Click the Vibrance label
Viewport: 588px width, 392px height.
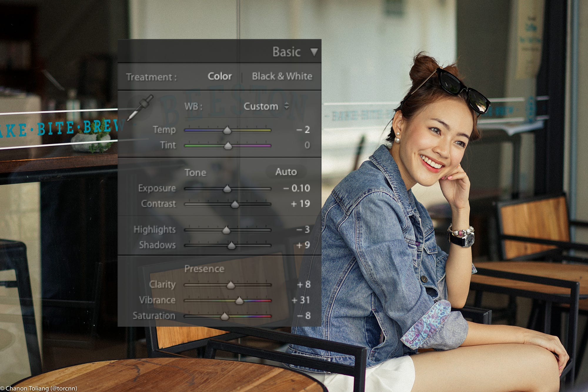click(157, 300)
